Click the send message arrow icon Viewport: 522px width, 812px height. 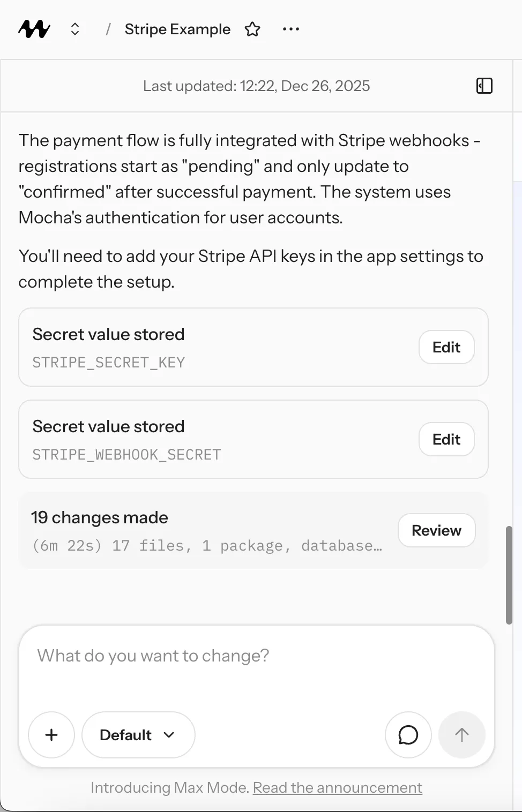pyautogui.click(x=461, y=735)
